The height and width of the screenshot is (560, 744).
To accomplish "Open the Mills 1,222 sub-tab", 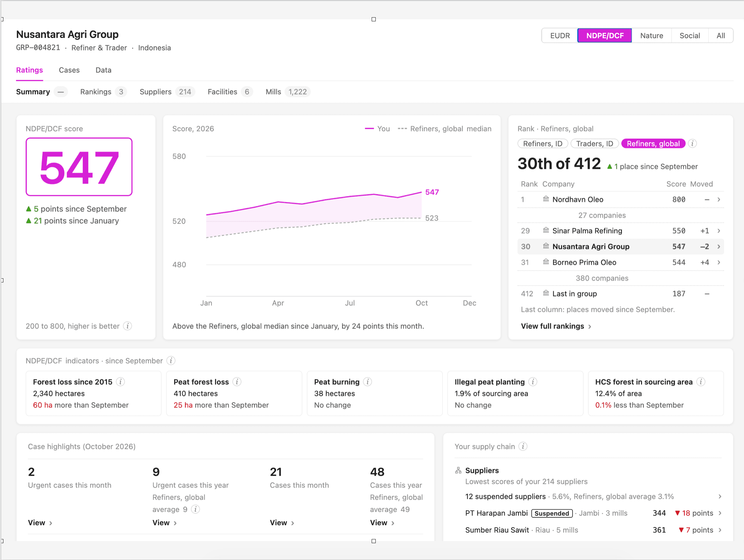I will pyautogui.click(x=288, y=92).
